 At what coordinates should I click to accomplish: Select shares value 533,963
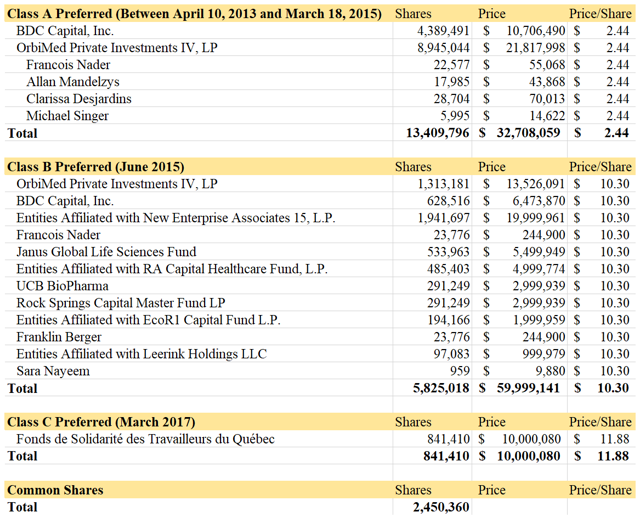tap(448, 251)
